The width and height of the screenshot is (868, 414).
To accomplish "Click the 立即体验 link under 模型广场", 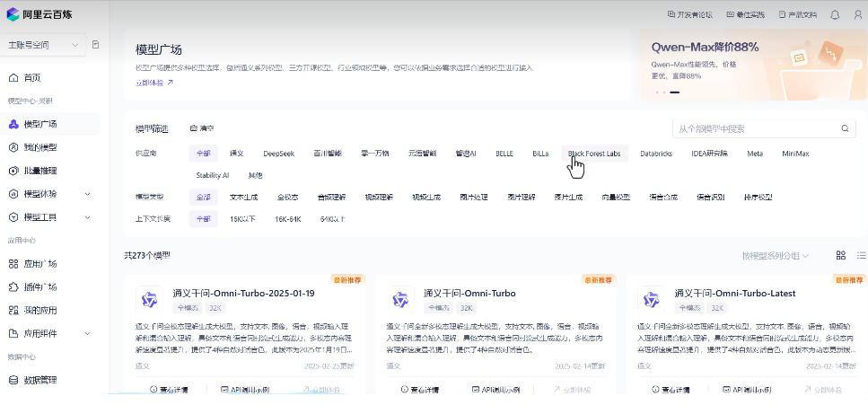I will [154, 83].
